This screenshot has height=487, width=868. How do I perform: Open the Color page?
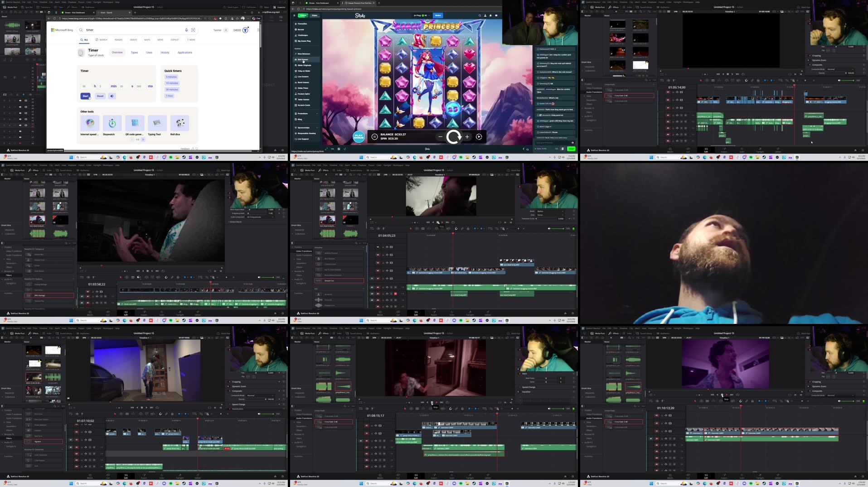point(162,313)
